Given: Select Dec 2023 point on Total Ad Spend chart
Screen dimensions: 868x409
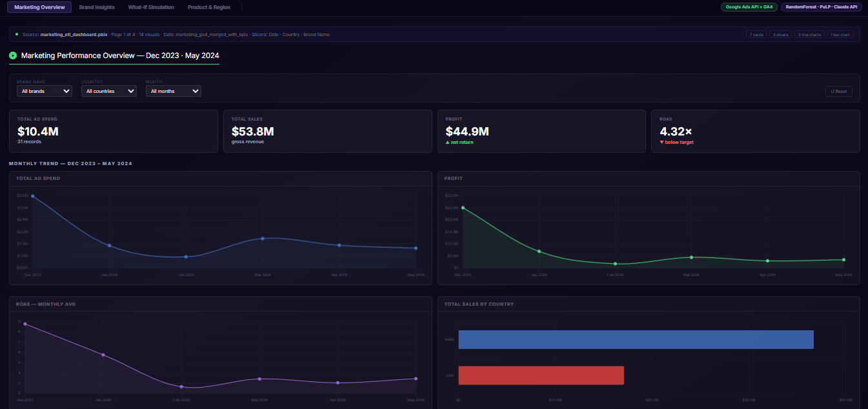Looking at the screenshot, I should (32, 196).
